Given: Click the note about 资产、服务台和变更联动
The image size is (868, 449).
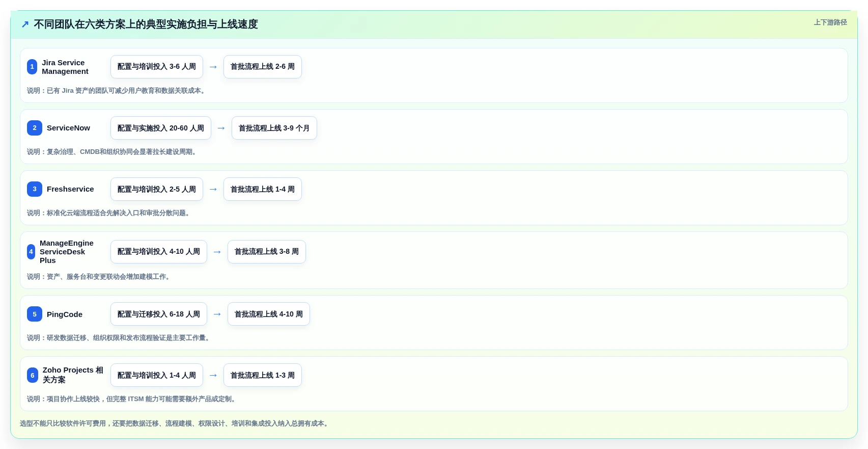Looking at the screenshot, I should tap(100, 277).
